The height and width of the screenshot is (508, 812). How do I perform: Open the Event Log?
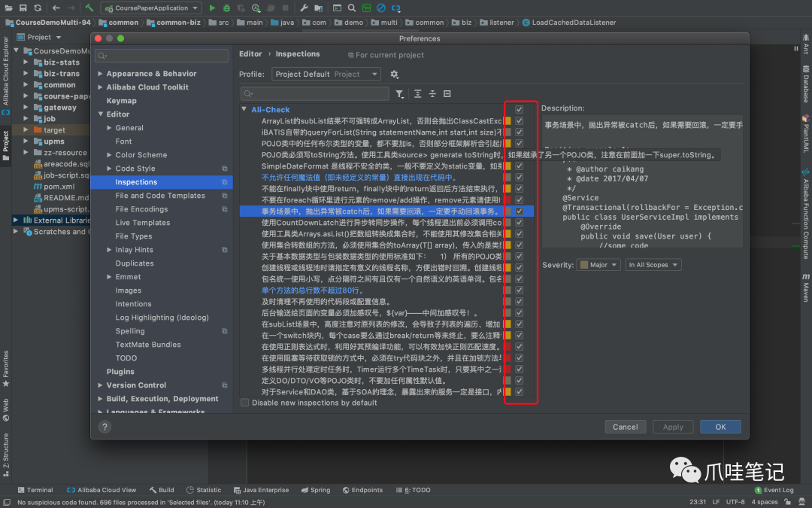[774, 490]
